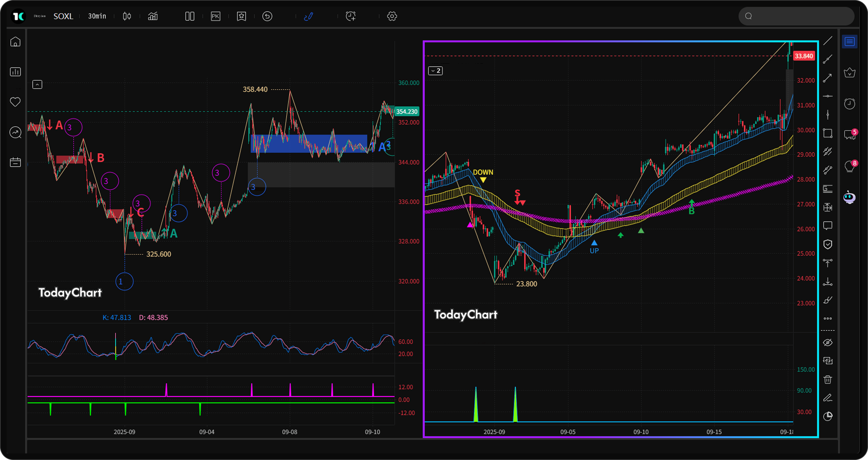
Task: Open the chart settings gear
Action: coord(392,16)
